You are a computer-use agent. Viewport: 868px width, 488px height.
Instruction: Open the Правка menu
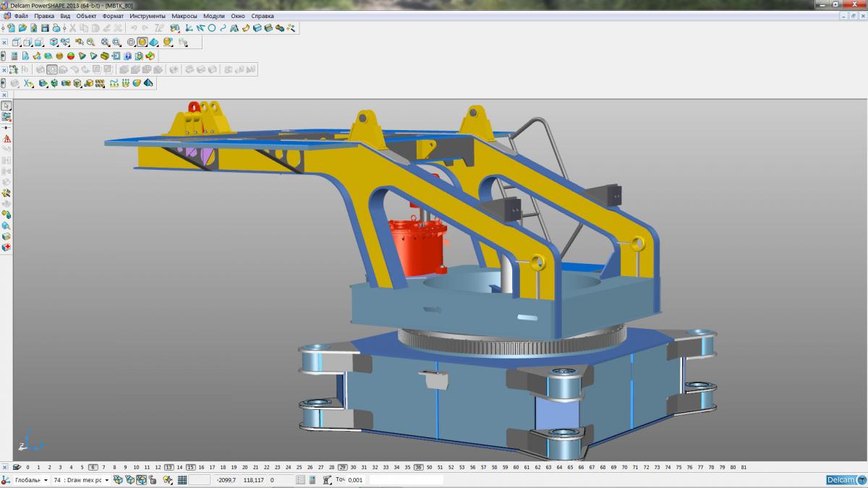pyautogui.click(x=44, y=16)
